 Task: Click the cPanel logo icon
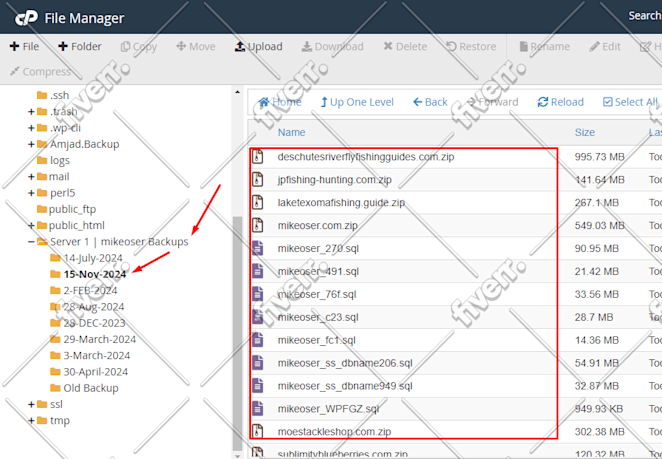pyautogui.click(x=26, y=18)
